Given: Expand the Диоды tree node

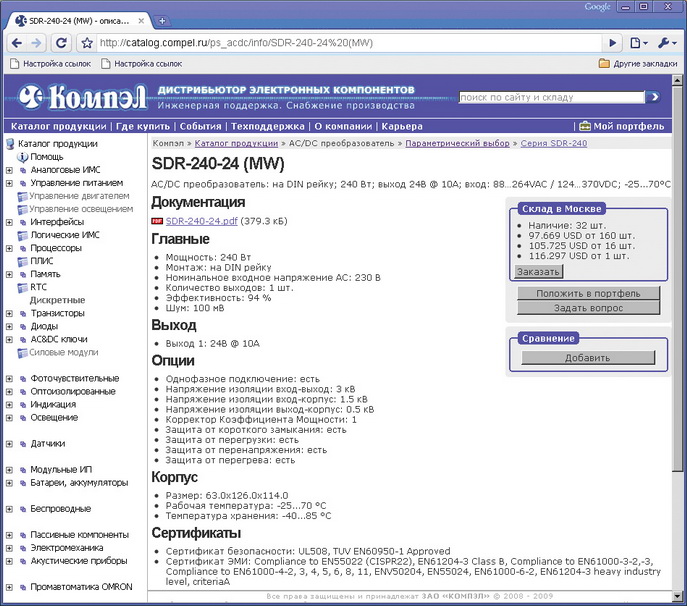Looking at the screenshot, I should click(x=9, y=326).
